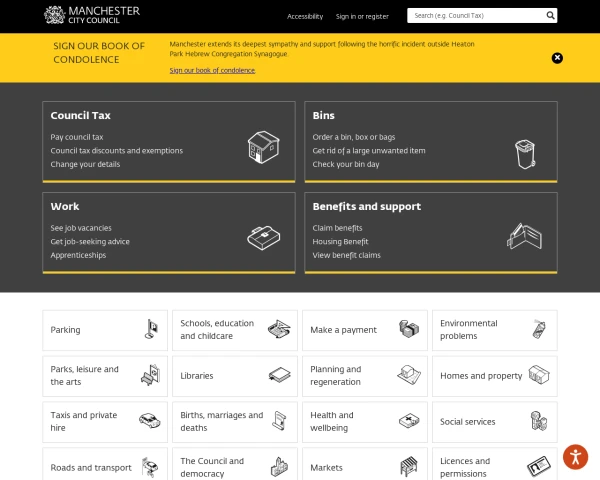Viewport: 600px width, 480px height.
Task: Select Make a payment text
Action: coord(344,330)
